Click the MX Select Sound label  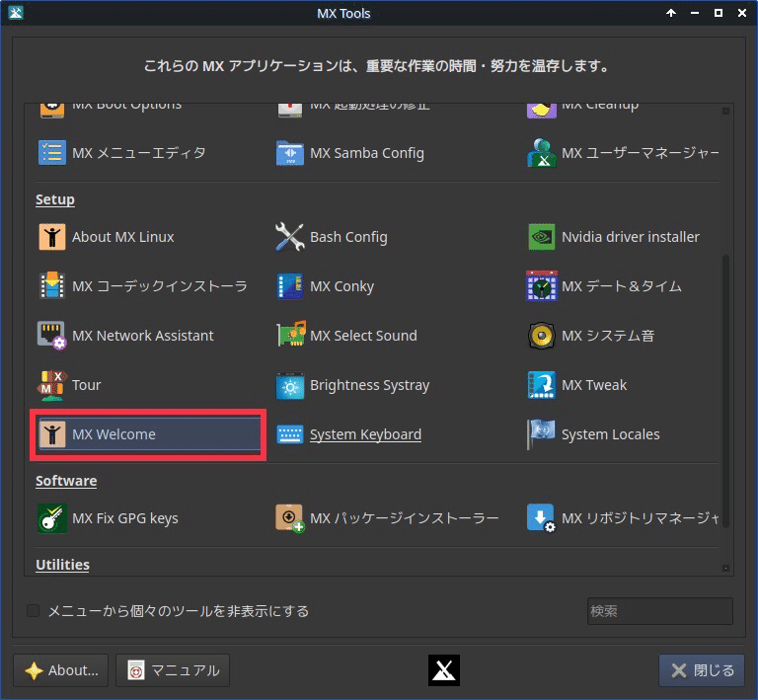[363, 336]
